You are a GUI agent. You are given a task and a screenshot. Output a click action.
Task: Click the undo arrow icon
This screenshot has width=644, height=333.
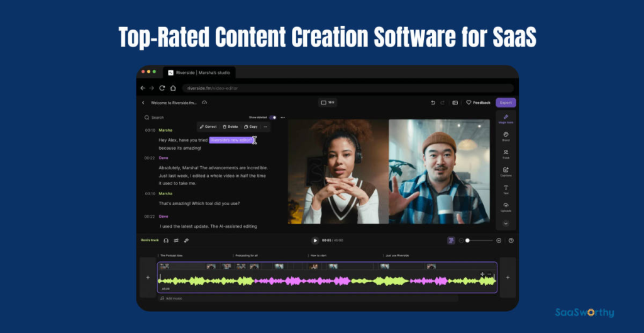(433, 103)
